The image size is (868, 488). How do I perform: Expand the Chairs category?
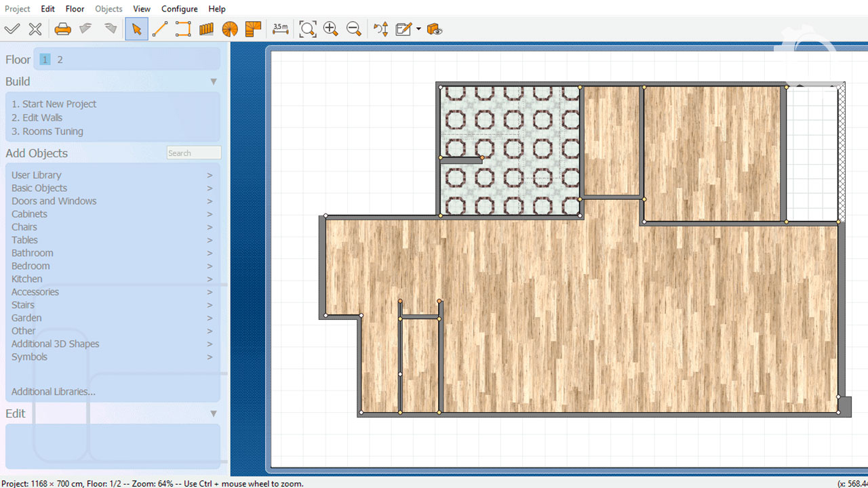pyautogui.click(x=112, y=227)
